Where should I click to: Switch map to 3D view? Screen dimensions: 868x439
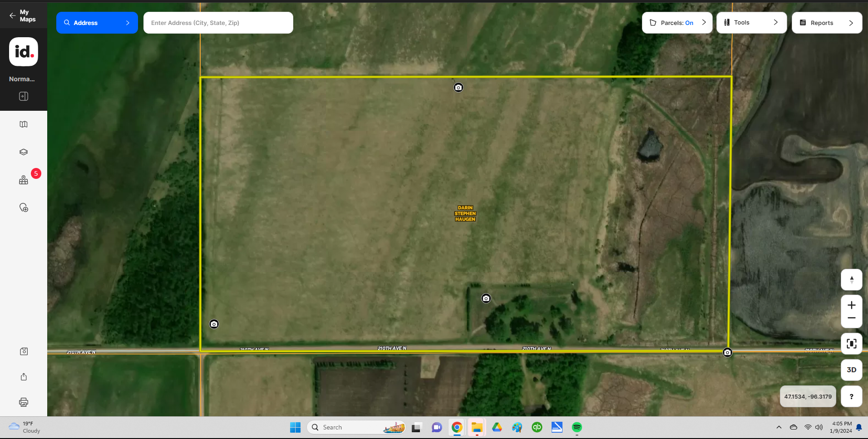[851, 370]
